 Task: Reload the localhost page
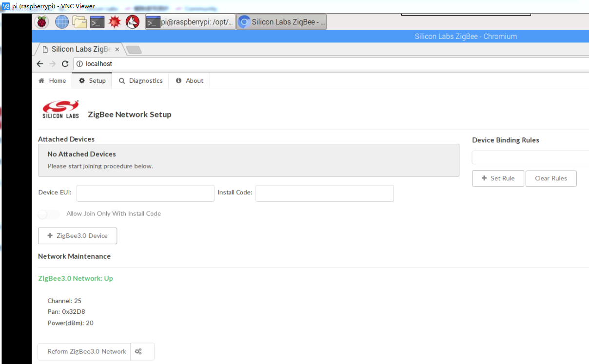click(65, 64)
